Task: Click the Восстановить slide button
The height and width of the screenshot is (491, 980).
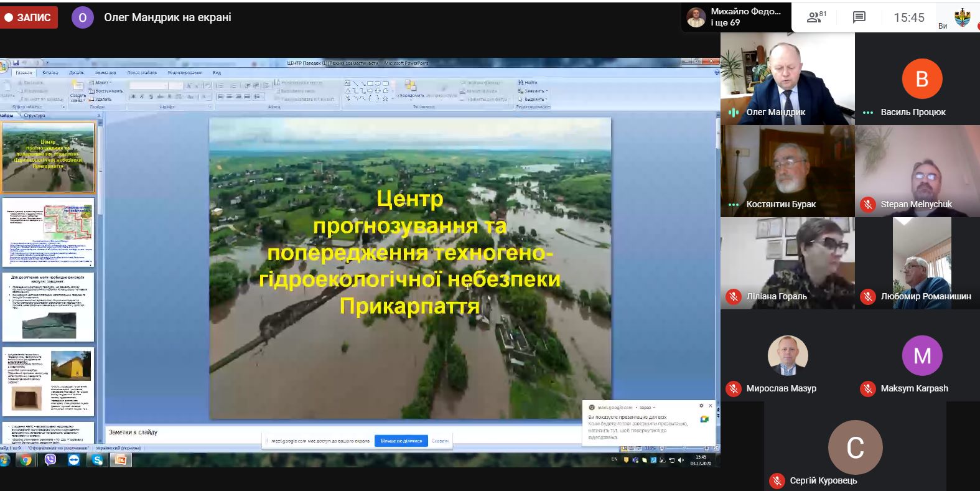Action: [106, 91]
